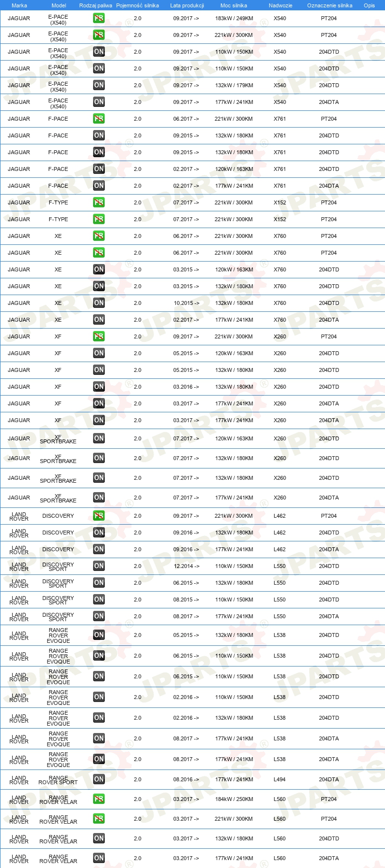Click the ON icon for Discovery Sport 08.2017 row
Image resolution: width=385 pixels, height=868 pixels.
pos(99,616)
